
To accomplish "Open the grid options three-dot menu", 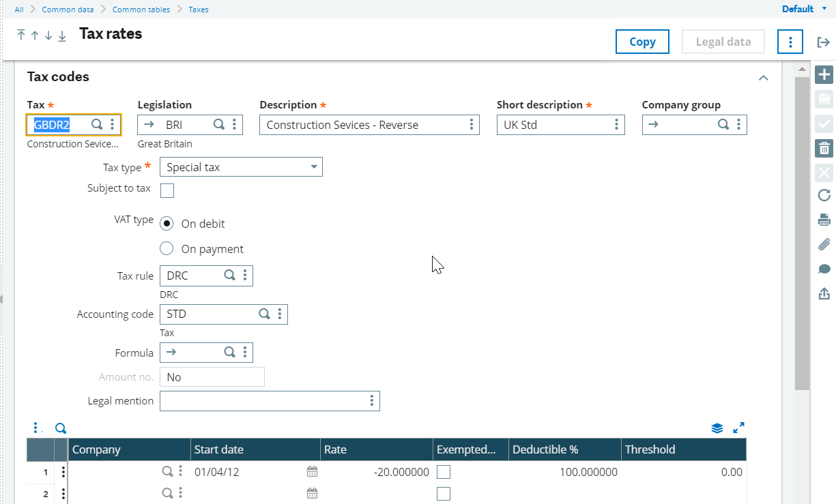I will coord(37,428).
